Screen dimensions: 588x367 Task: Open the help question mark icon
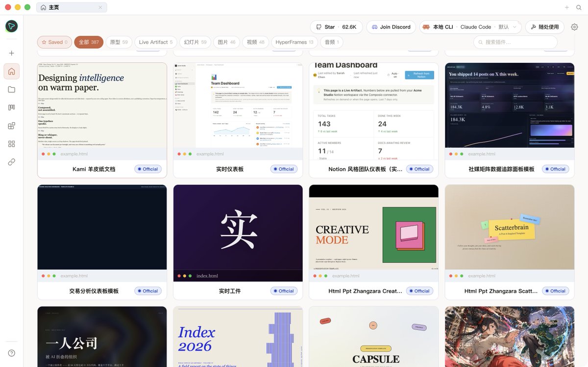pos(12,353)
